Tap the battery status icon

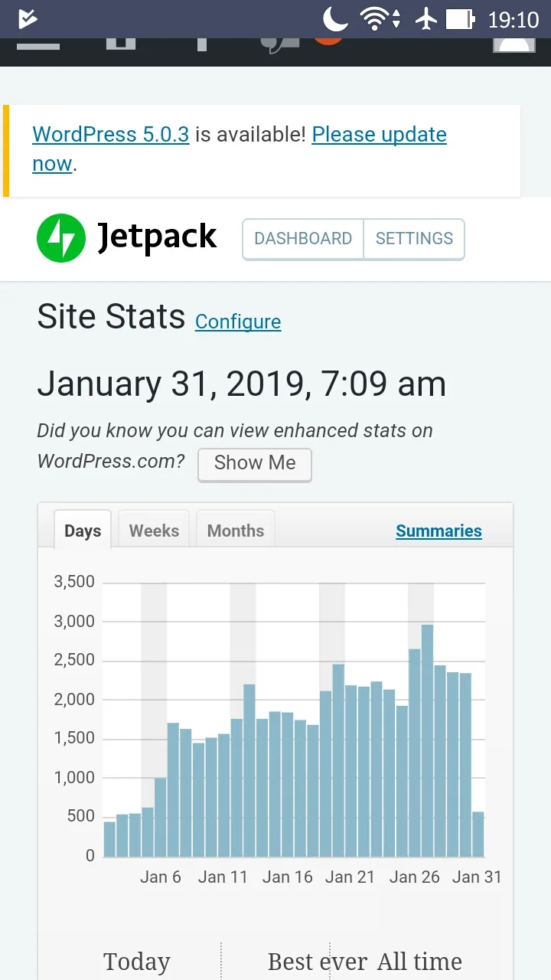click(461, 19)
